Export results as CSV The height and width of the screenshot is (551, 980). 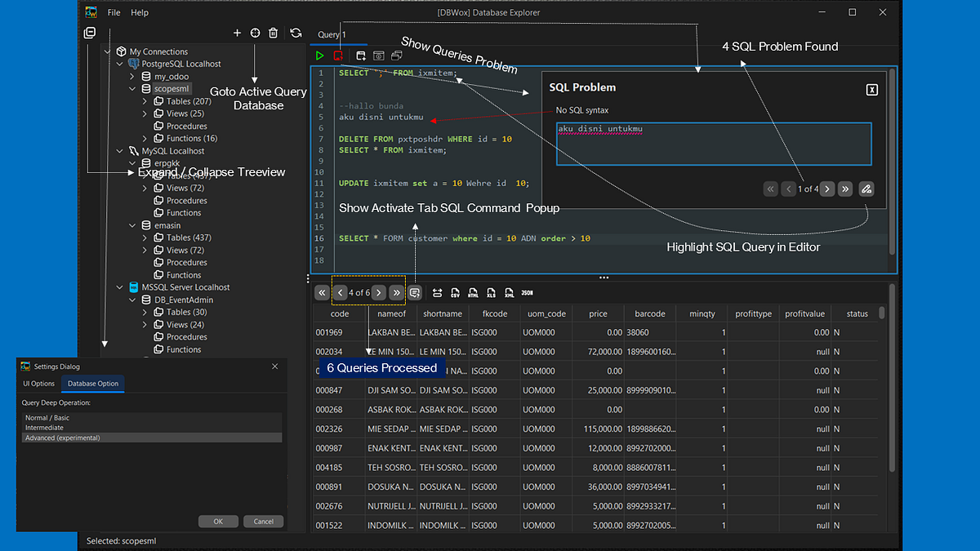point(454,292)
